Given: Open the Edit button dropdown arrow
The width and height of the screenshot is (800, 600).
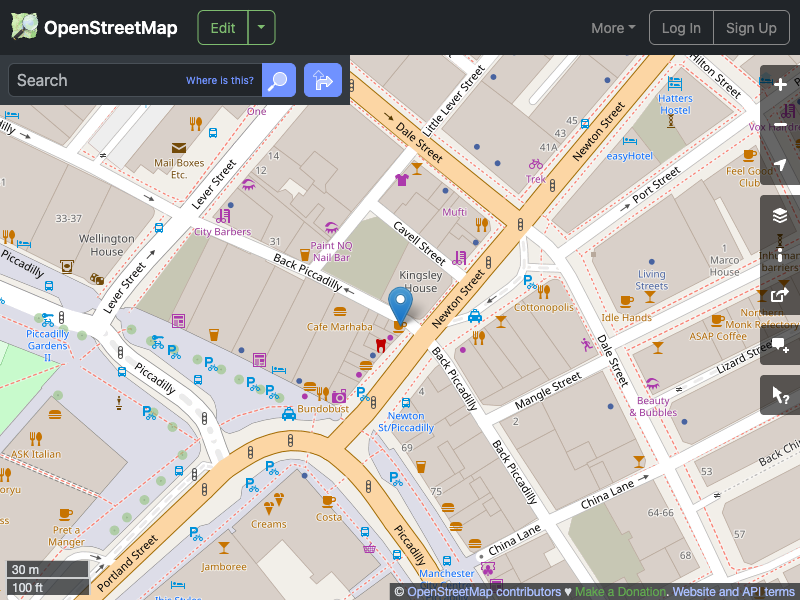Looking at the screenshot, I should (x=261, y=27).
